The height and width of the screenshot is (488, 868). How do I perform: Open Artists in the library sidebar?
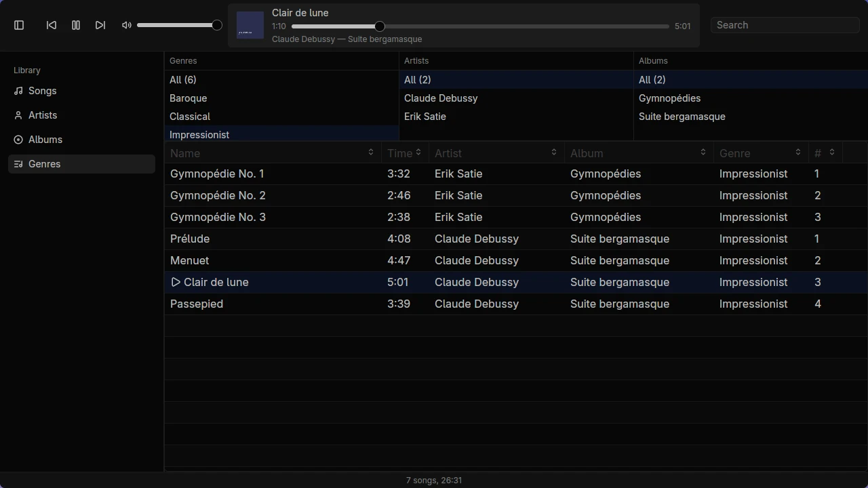[x=81, y=115]
